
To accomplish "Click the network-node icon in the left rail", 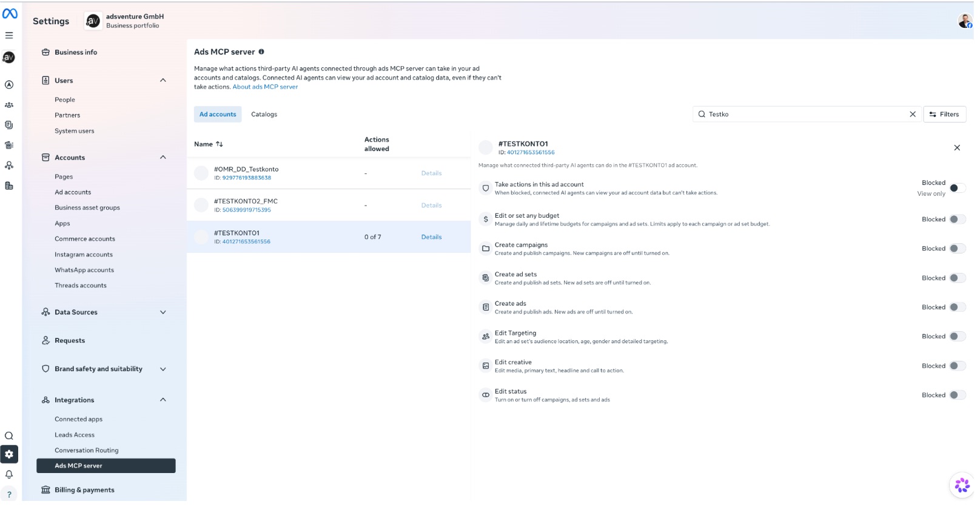I will 9,166.
